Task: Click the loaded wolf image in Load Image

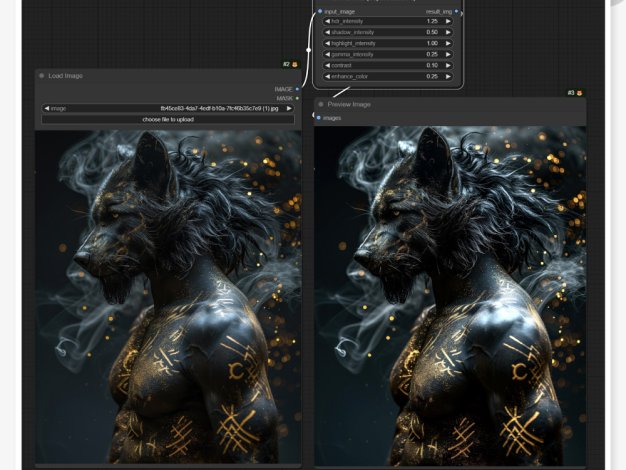Action: click(168, 297)
